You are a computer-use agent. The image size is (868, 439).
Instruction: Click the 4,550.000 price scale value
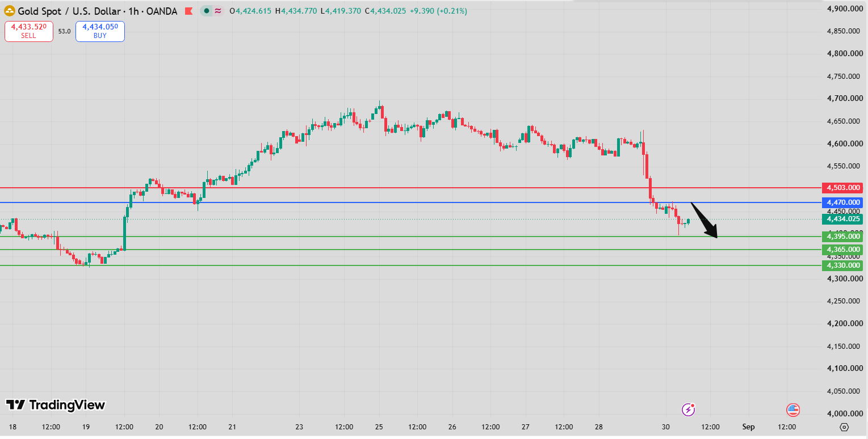[844, 166]
